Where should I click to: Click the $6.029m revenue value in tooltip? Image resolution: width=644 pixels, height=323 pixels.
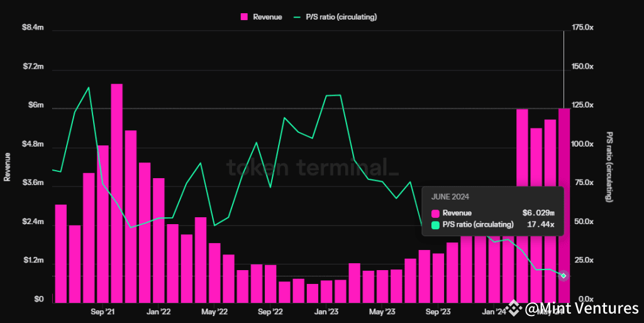click(538, 213)
